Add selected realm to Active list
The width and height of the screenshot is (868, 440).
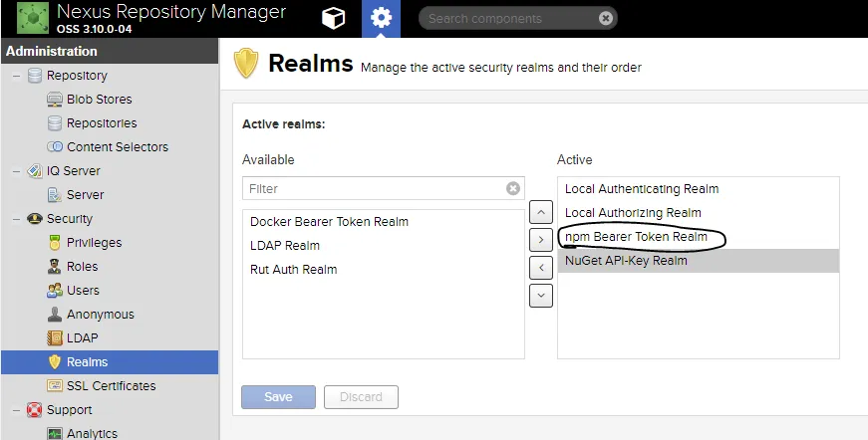tap(541, 240)
